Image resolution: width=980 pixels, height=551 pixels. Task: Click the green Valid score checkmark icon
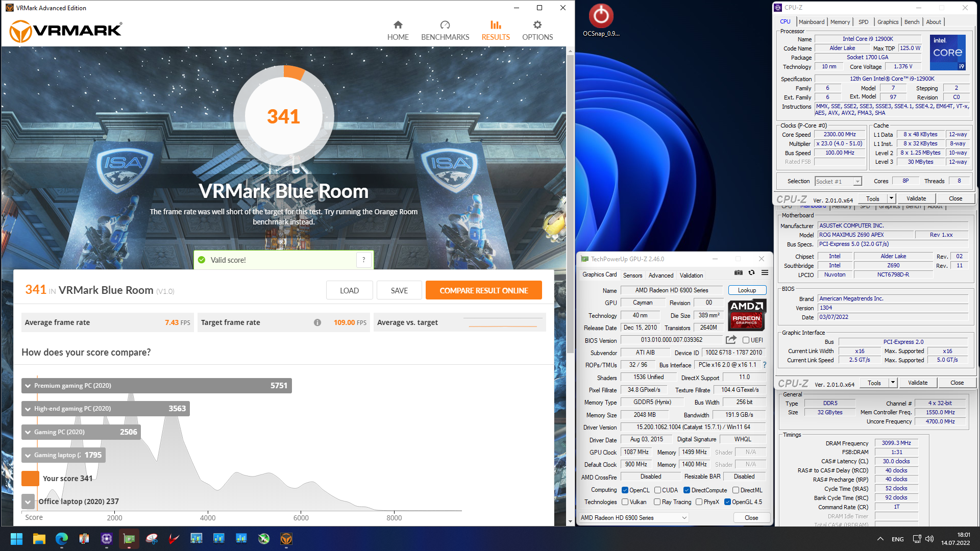click(202, 260)
